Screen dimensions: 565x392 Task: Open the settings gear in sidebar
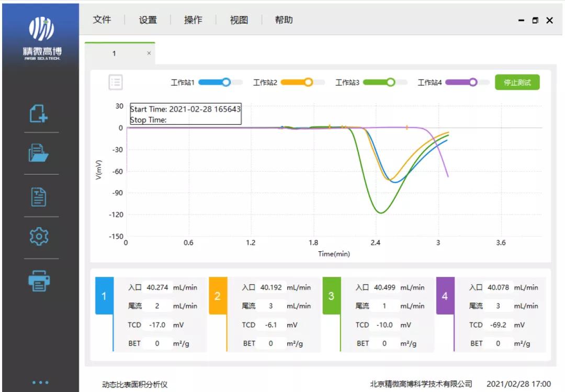pyautogui.click(x=39, y=237)
